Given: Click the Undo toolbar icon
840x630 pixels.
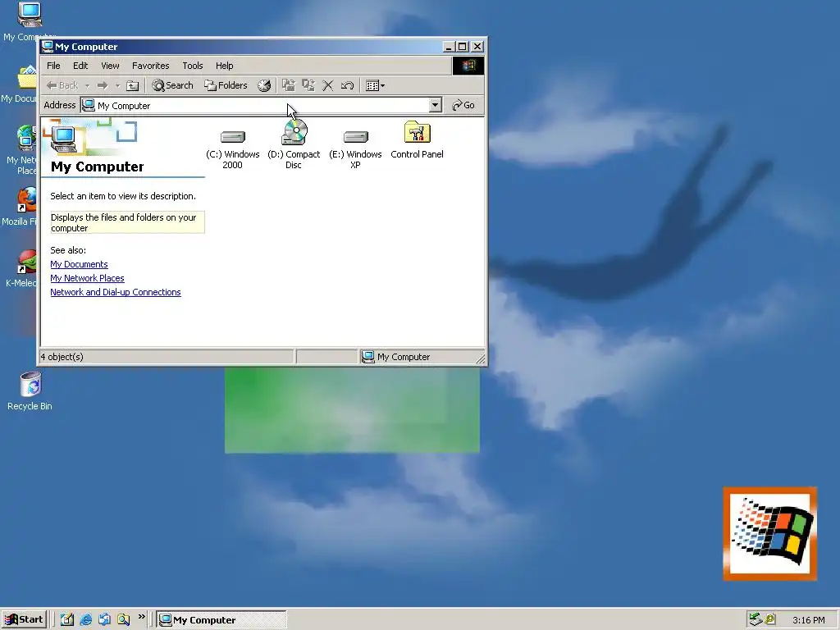Looking at the screenshot, I should point(347,85).
